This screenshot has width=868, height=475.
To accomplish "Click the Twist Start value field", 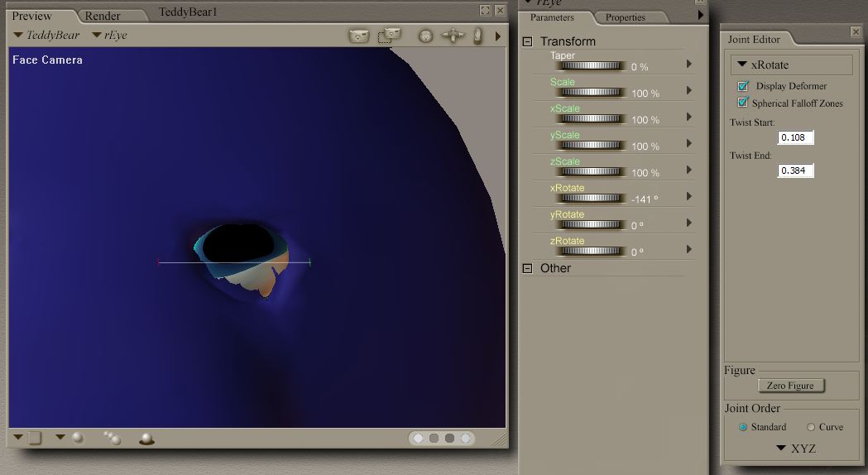I will 796,137.
